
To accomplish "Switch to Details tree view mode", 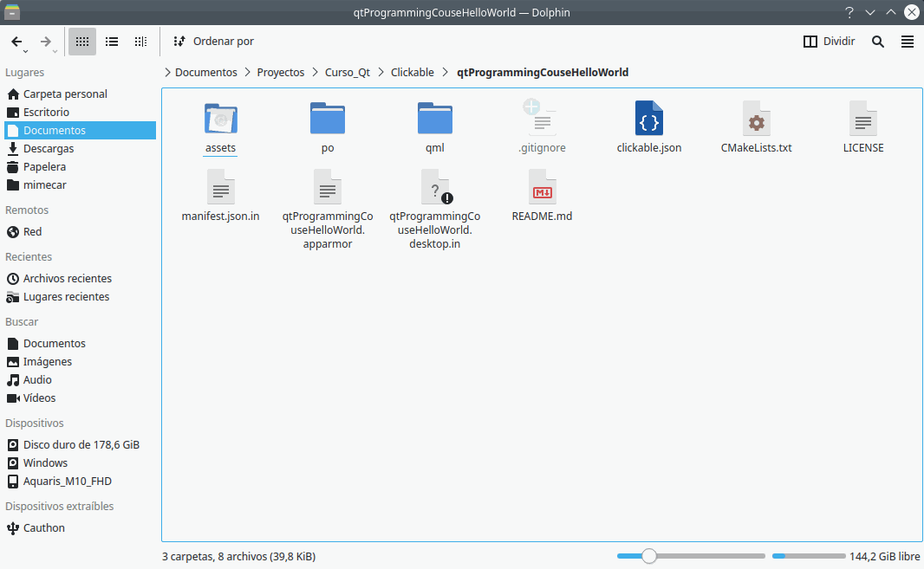I will [140, 42].
